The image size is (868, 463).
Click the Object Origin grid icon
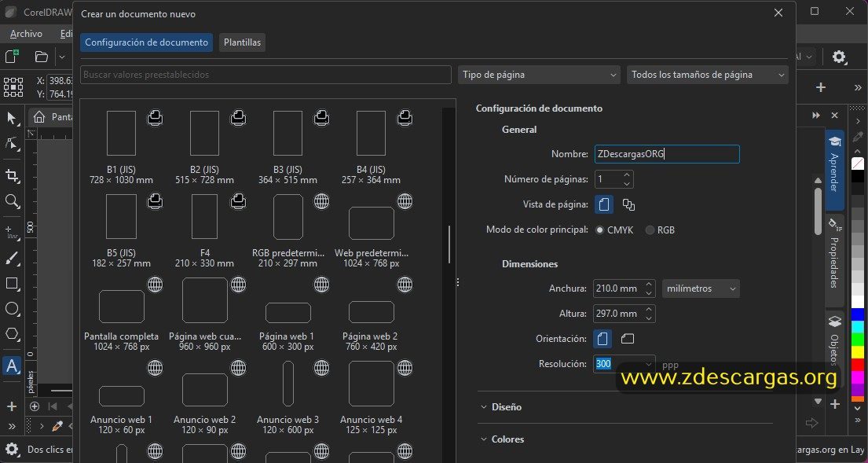coord(13,87)
